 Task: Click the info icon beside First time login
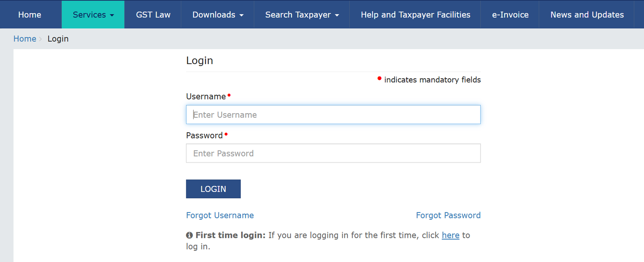[189, 235]
